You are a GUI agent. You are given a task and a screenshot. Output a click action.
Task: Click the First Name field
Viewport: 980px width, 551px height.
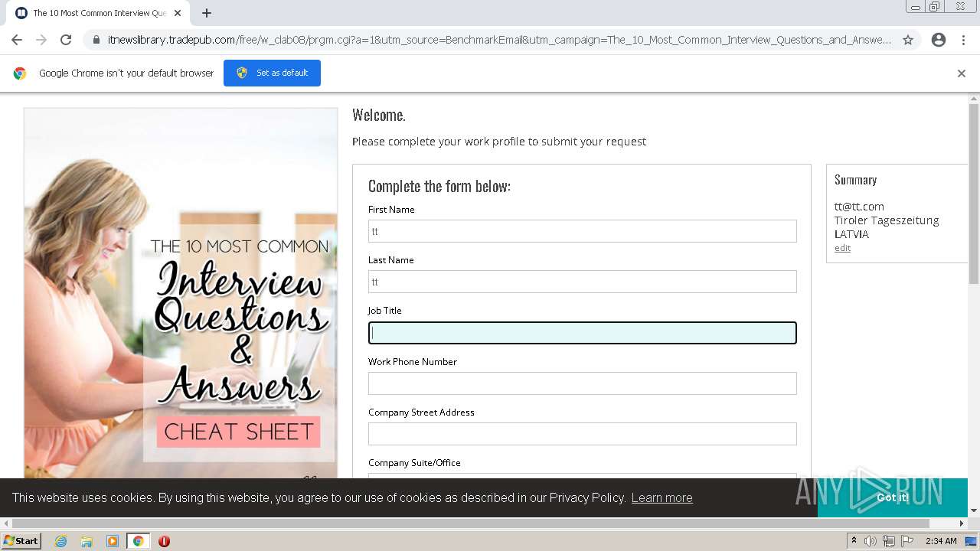(x=582, y=231)
